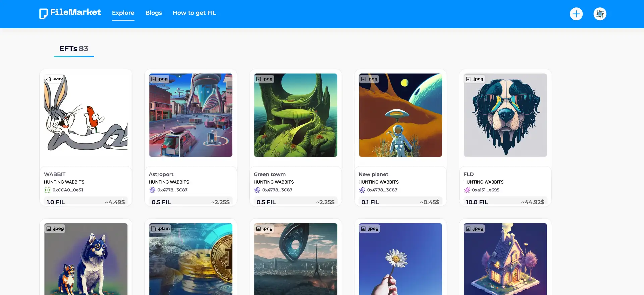This screenshot has height=295, width=644.
Task: Open How to get FIL
Action: 194,13
